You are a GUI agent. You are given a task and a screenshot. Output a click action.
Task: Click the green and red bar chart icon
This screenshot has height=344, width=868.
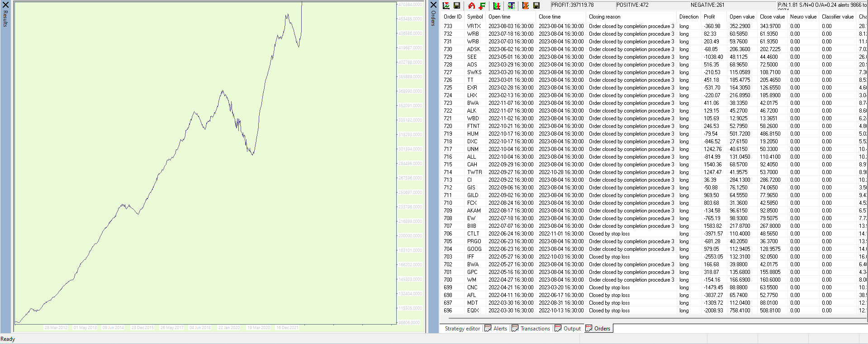pos(497,5)
